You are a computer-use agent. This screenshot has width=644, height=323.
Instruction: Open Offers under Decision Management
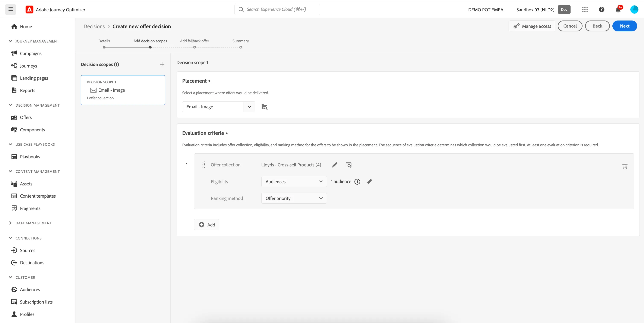(25, 117)
